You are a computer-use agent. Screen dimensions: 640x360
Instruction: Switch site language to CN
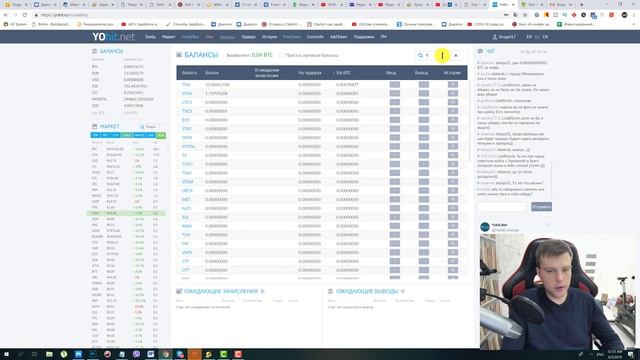(x=545, y=37)
